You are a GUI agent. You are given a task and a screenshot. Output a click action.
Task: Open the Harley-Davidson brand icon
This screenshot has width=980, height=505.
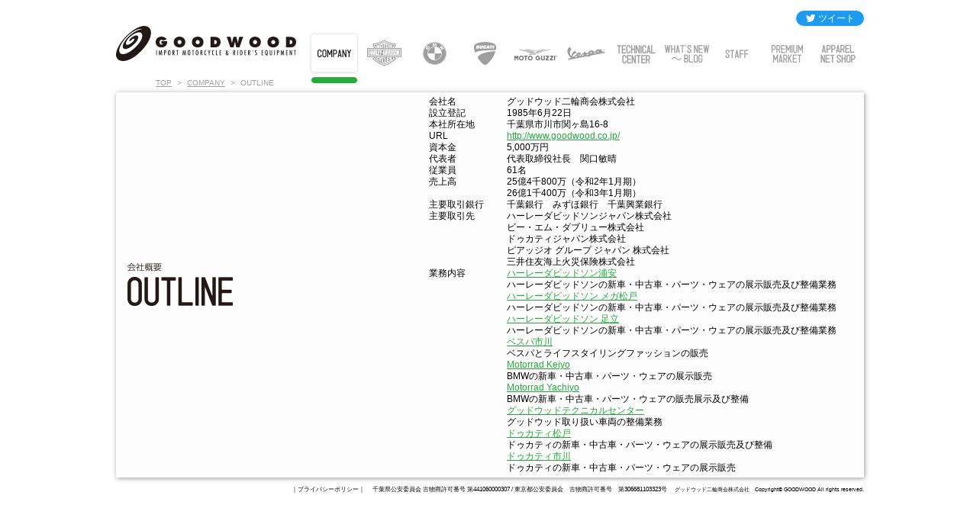coord(384,53)
